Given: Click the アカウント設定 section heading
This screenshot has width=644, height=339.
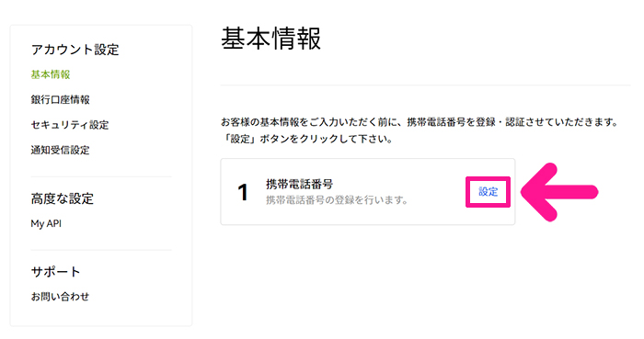Looking at the screenshot, I should 75,50.
